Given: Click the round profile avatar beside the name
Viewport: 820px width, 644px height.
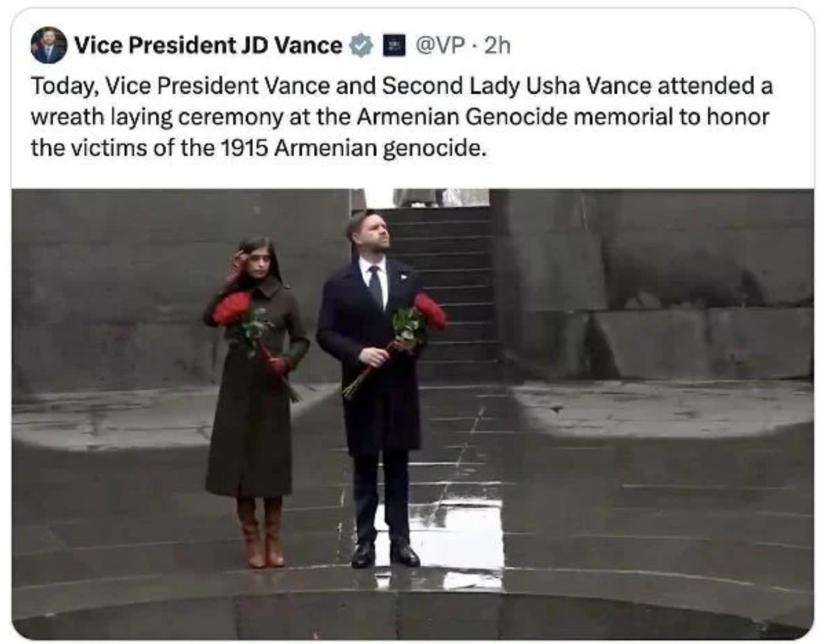Looking at the screenshot, I should point(49,45).
